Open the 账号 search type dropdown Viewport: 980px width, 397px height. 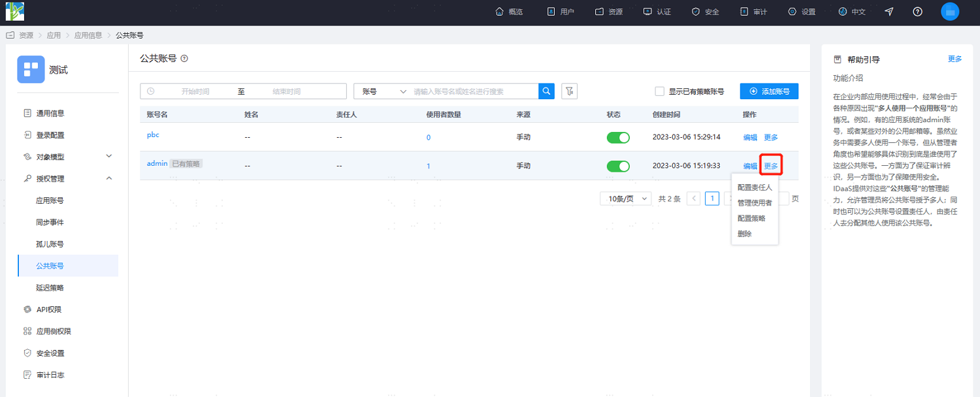pos(384,91)
